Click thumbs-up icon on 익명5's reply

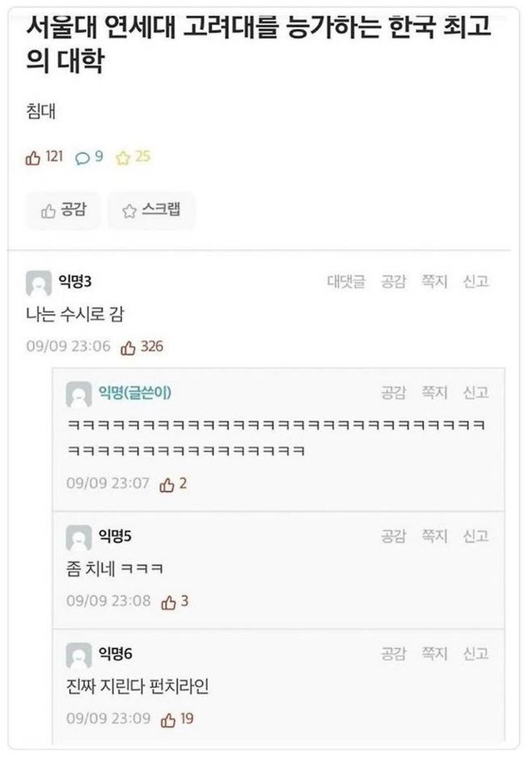coord(169,602)
